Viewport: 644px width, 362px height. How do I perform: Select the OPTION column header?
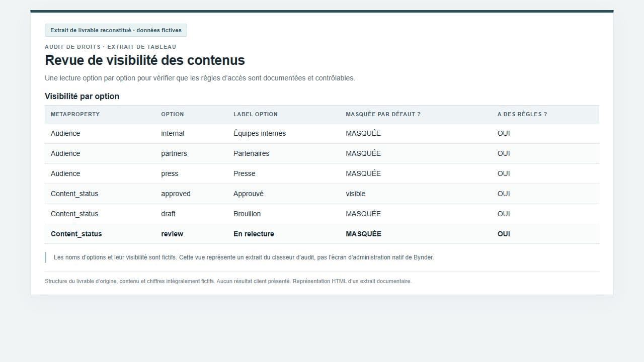point(173,114)
